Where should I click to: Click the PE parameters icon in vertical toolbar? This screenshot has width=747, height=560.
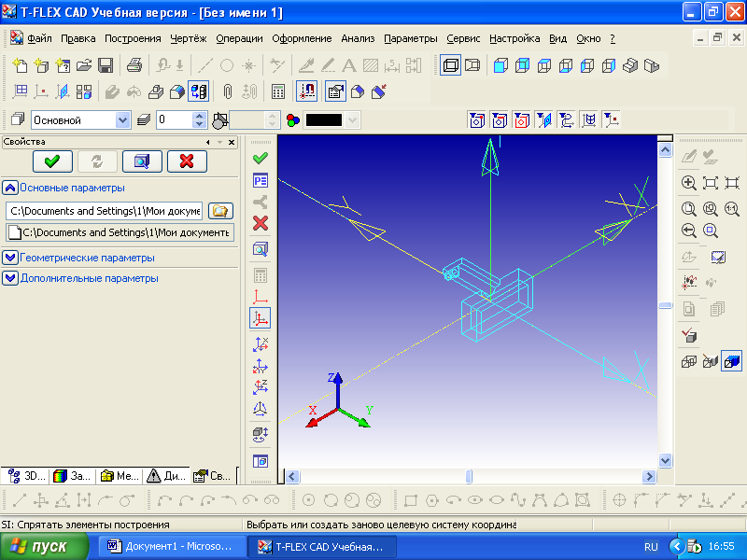coord(261,180)
